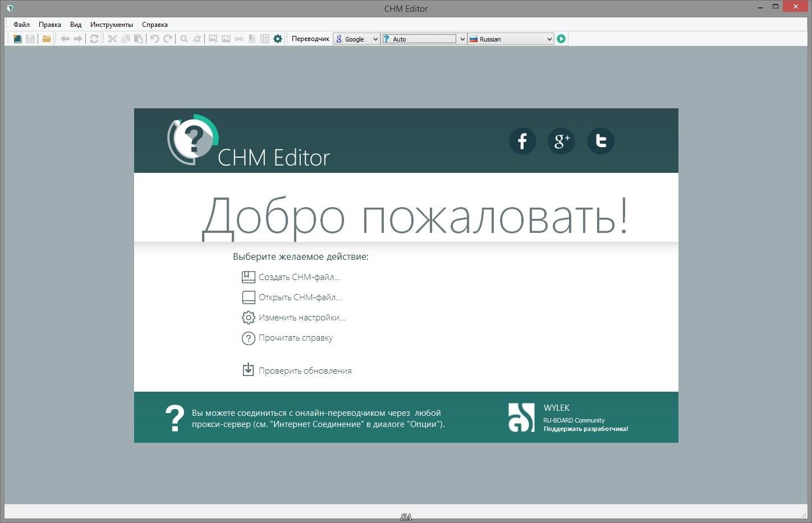This screenshot has width=812, height=523.
Task: Open the Справка menu
Action: click(x=155, y=25)
